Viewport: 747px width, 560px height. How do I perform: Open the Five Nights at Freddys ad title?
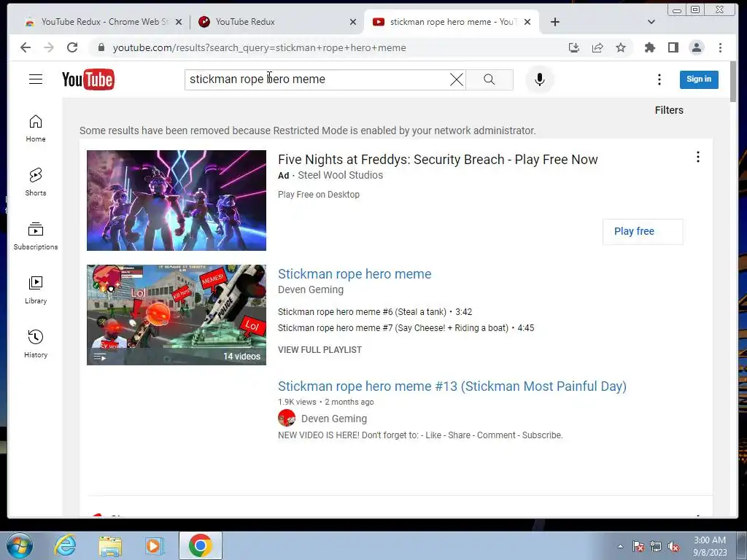tap(438, 160)
